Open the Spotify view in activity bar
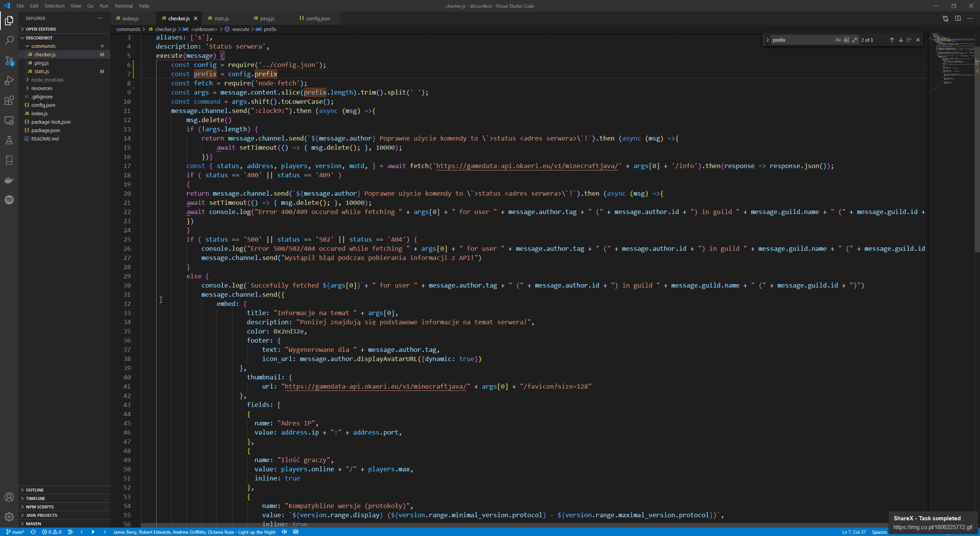Viewport: 980px width, 536px height. pos(9,200)
